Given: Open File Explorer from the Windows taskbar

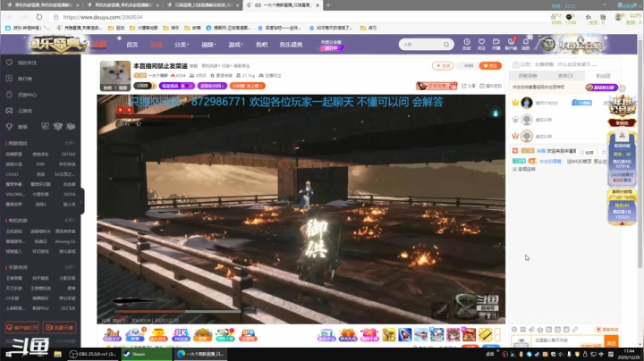Looking at the screenshot, I should tap(57, 354).
